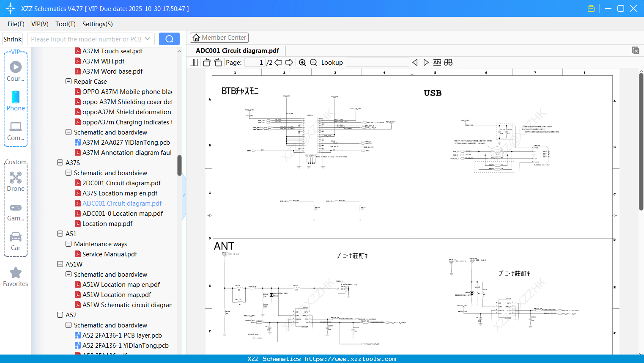Screen dimensions: 644x363
Task: Find previous lookup match
Action: click(x=415, y=63)
